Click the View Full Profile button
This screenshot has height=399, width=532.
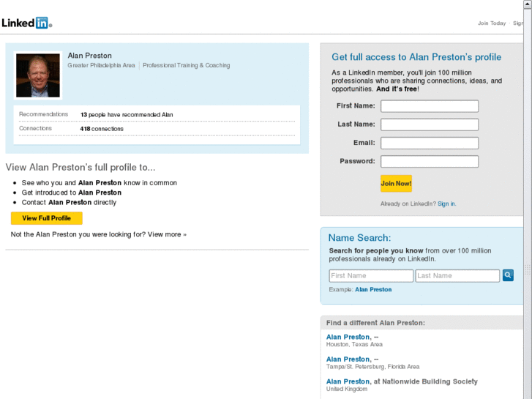47,218
